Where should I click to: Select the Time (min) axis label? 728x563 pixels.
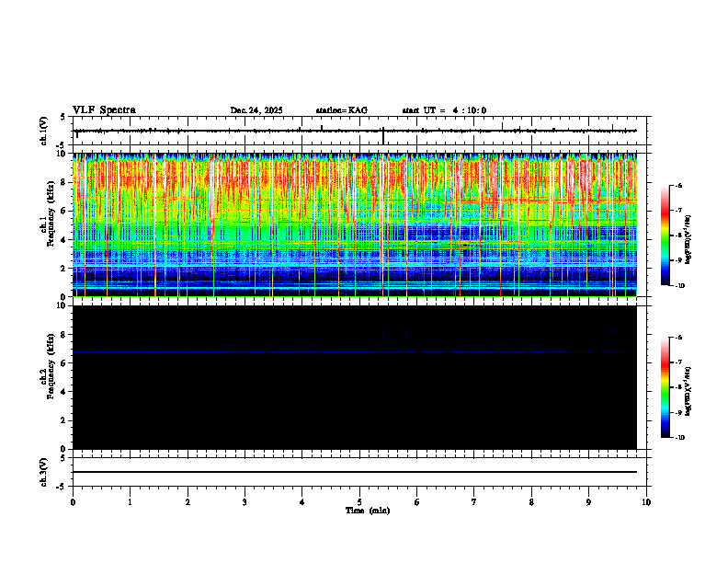click(x=368, y=511)
